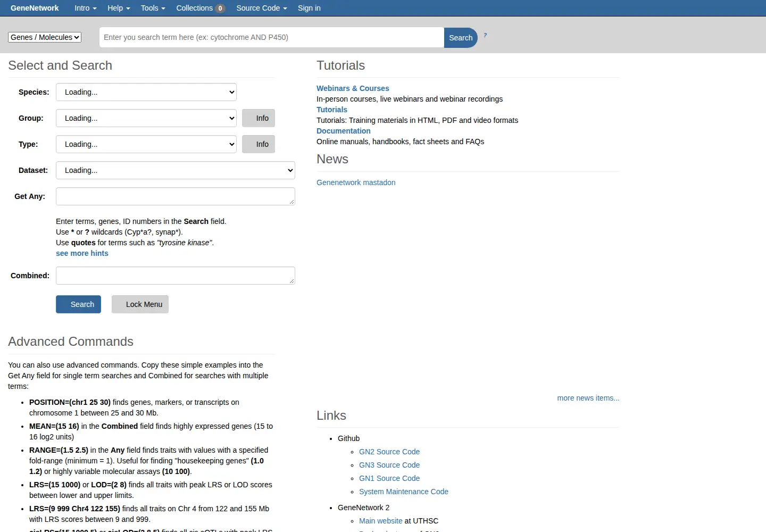Click the Sign in link
Screen dimensions: 766x532
[309, 8]
